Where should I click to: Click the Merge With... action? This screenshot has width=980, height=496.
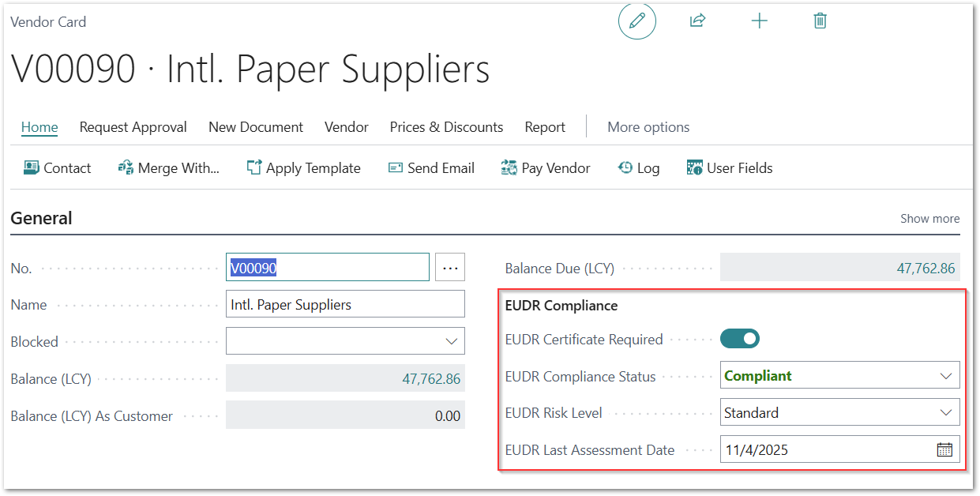[168, 167]
